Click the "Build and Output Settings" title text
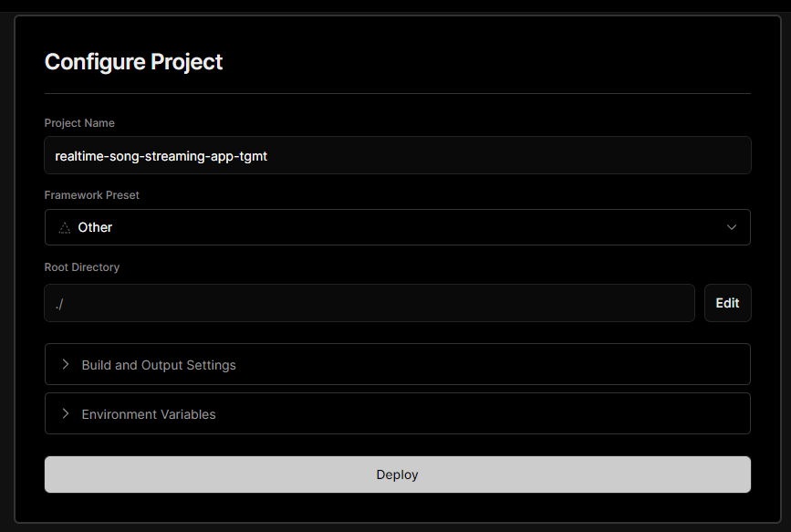The image size is (791, 532). point(159,365)
